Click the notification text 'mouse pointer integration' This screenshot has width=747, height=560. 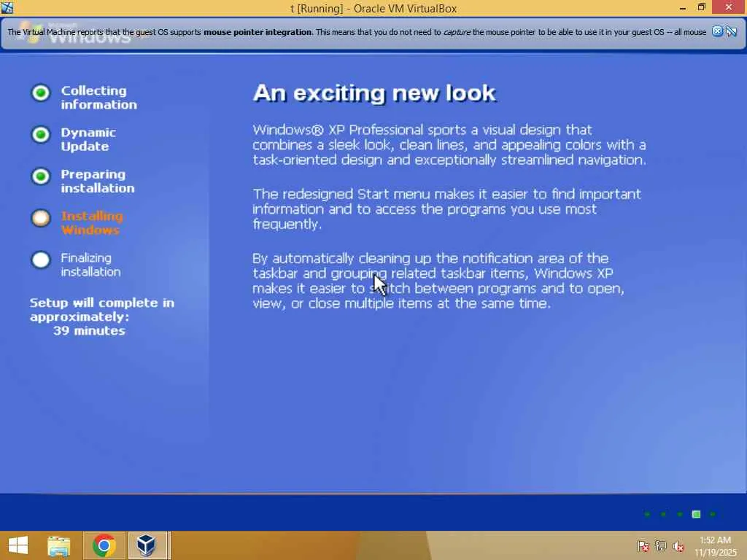(x=258, y=32)
